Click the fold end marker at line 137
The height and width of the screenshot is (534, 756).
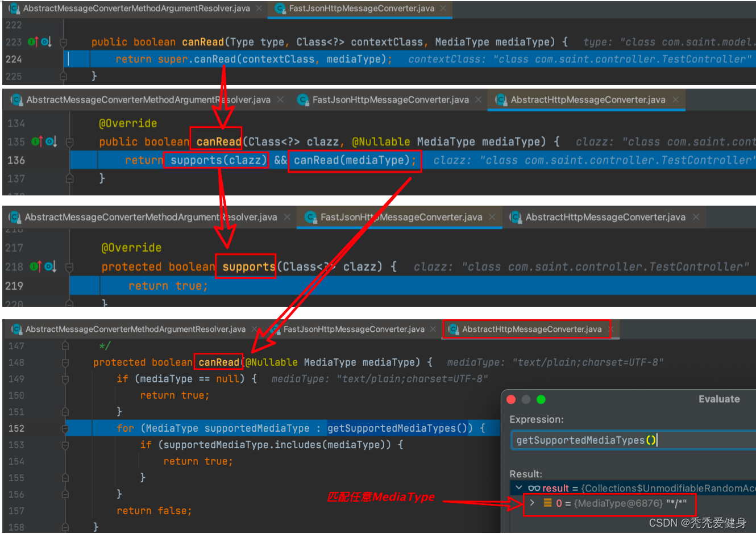pyautogui.click(x=69, y=178)
